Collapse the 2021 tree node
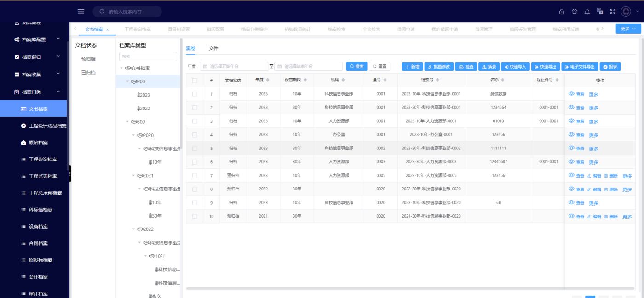 click(133, 176)
